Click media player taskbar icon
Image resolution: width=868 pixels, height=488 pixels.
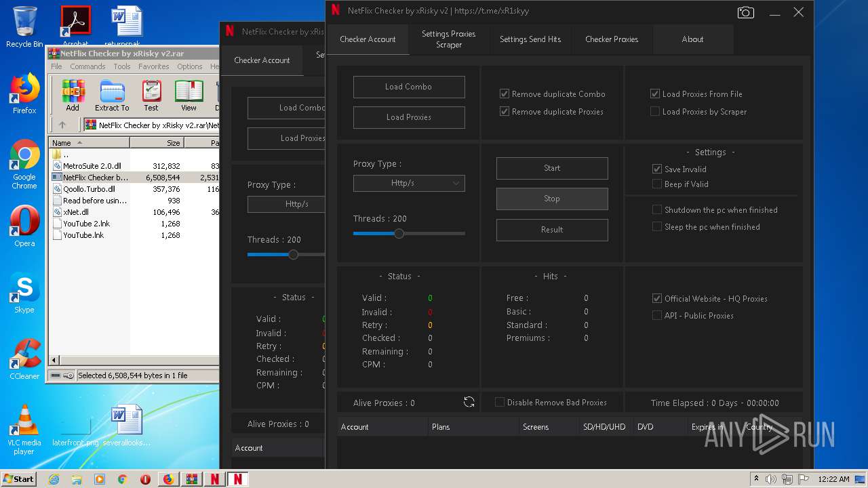[x=100, y=479]
